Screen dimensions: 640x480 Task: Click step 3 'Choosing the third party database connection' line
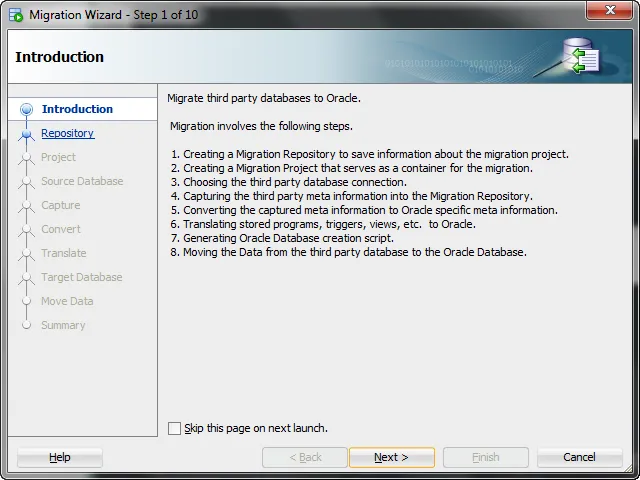[289, 182]
